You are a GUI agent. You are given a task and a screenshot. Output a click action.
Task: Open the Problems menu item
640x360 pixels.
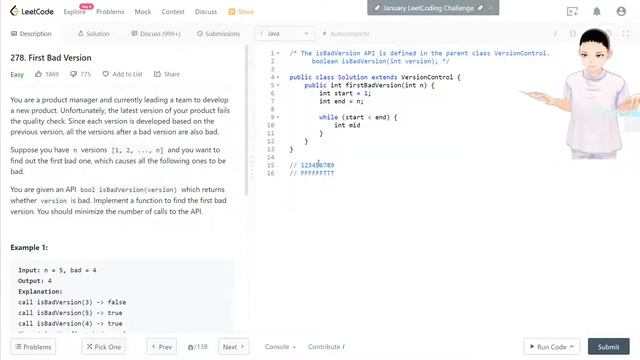[x=110, y=12]
